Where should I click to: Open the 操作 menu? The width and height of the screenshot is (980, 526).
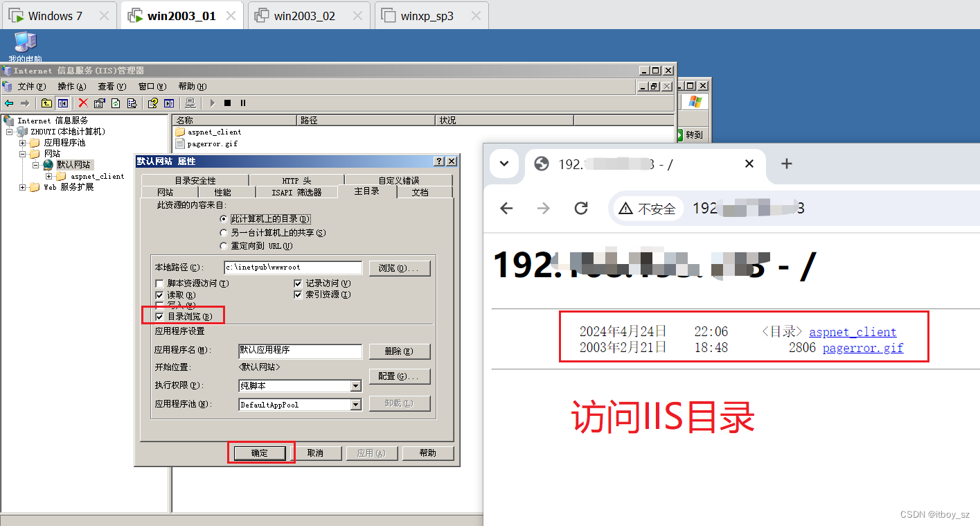pos(71,87)
